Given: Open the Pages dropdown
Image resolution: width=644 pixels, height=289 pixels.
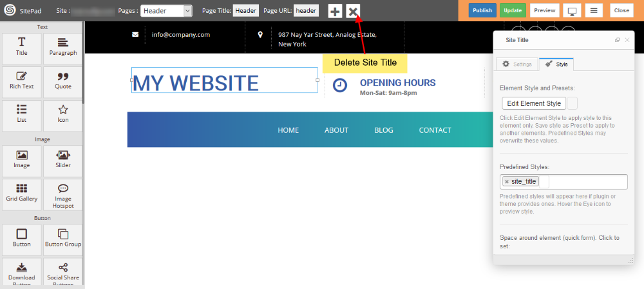Looking at the screenshot, I should pyautogui.click(x=166, y=11).
